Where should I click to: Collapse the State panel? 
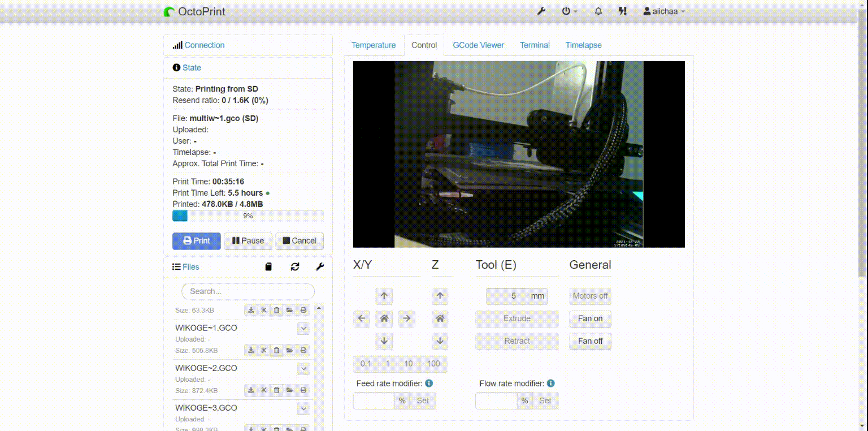(x=192, y=67)
